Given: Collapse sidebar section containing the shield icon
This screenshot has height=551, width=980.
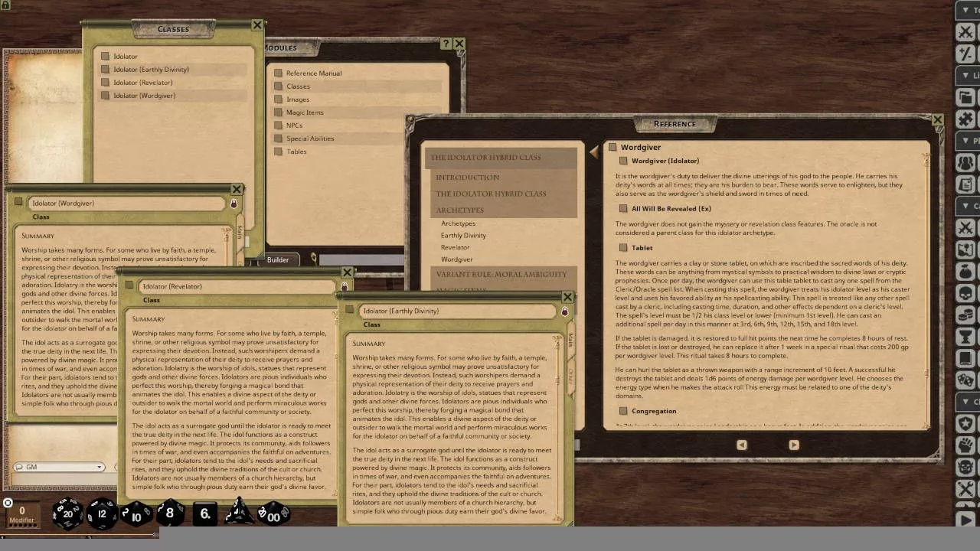Looking at the screenshot, I should (x=967, y=402).
